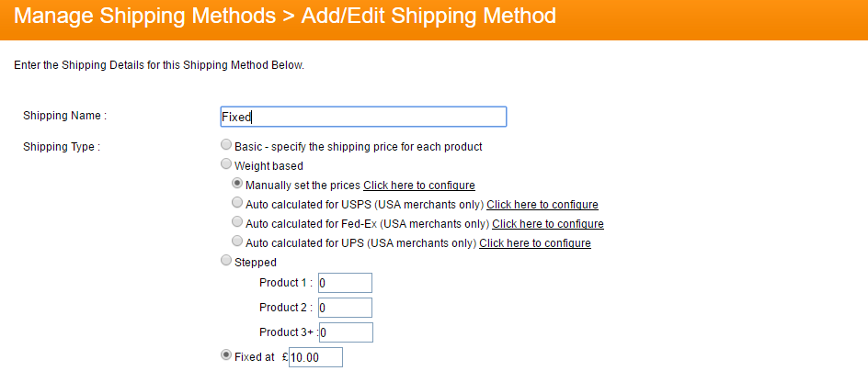Select the Basic shipping price radio button
The image size is (868, 371).
point(226,145)
